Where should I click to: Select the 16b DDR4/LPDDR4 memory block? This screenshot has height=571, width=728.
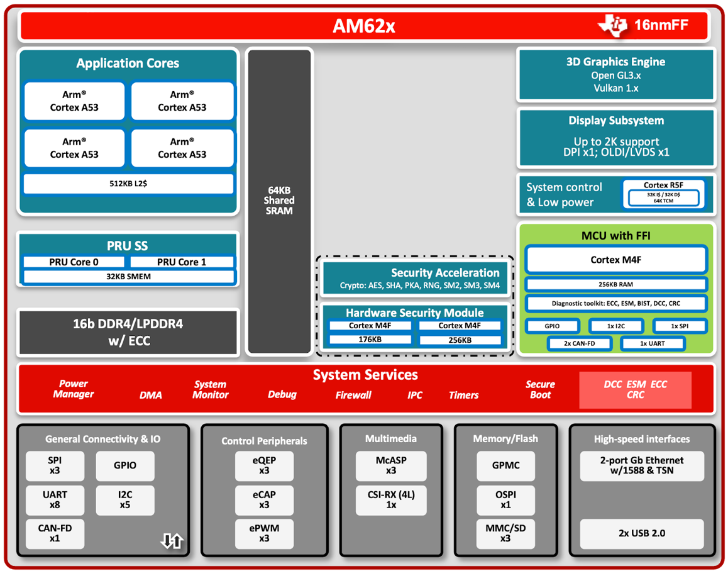point(128,332)
